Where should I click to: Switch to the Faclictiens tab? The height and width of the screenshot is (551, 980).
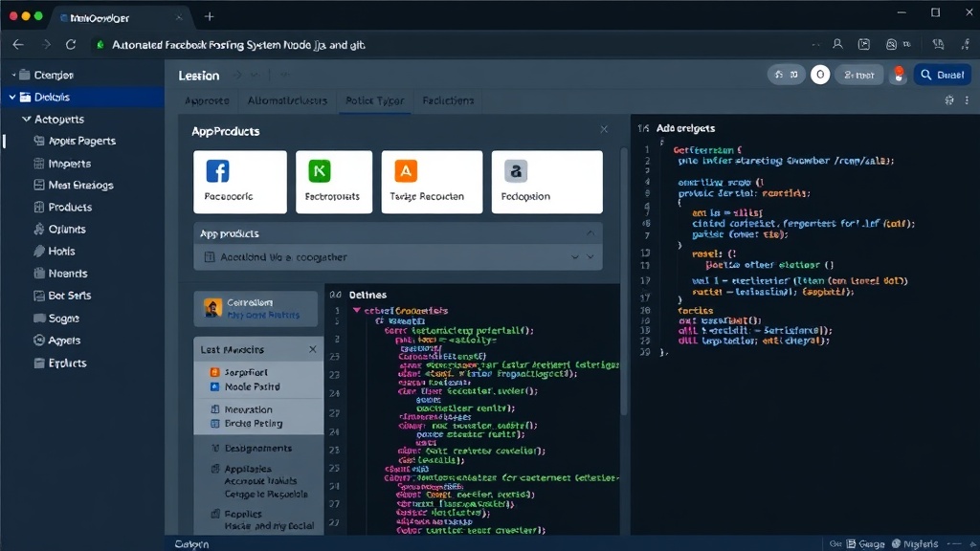tap(448, 100)
